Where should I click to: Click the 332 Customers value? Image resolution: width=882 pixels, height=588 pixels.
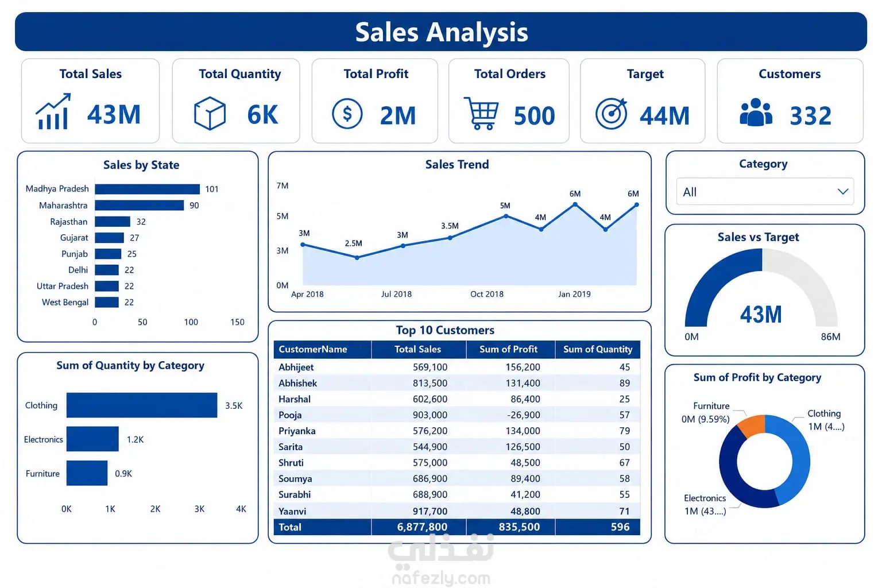tap(810, 115)
